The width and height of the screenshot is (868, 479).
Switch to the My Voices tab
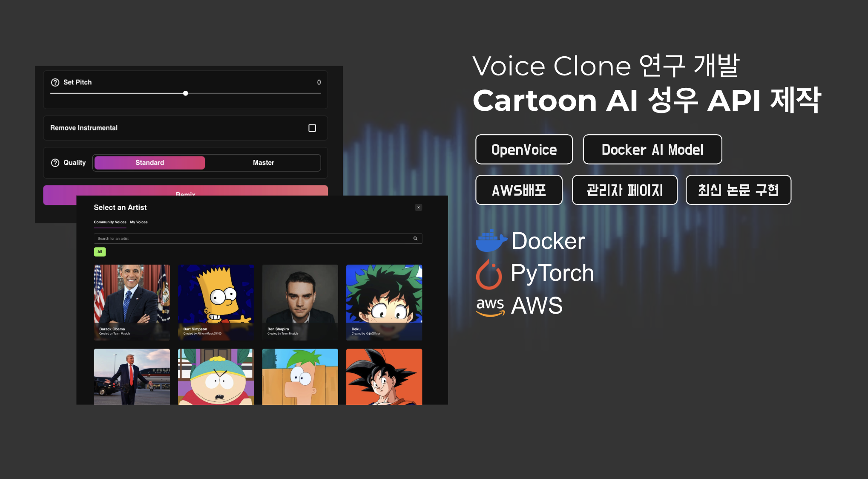click(x=139, y=222)
